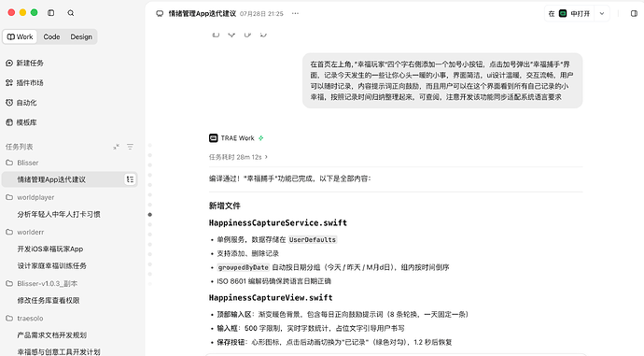Expand 任务耗时 28m 12s details
Image resolution: width=644 pixels, height=356 pixels.
pos(238,157)
